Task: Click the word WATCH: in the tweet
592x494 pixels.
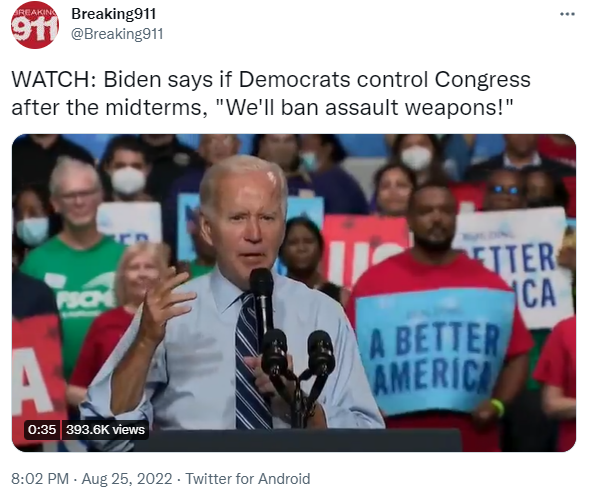Action: pos(54,80)
